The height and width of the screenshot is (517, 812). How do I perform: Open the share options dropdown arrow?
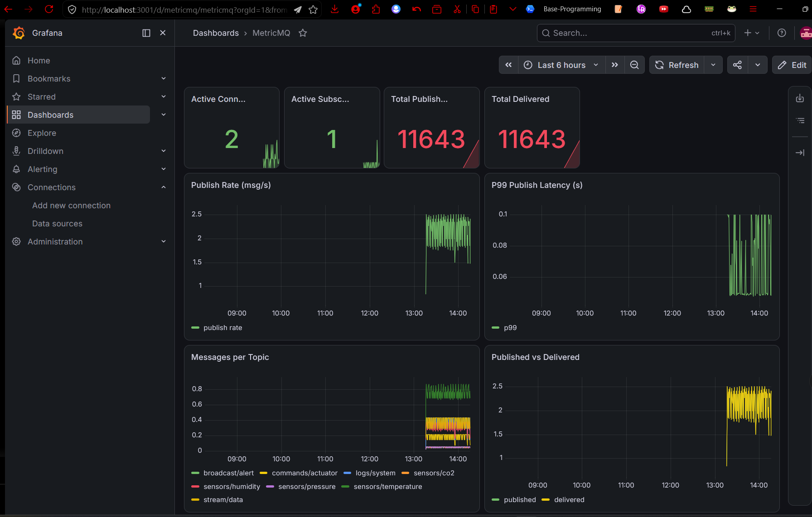tap(758, 65)
